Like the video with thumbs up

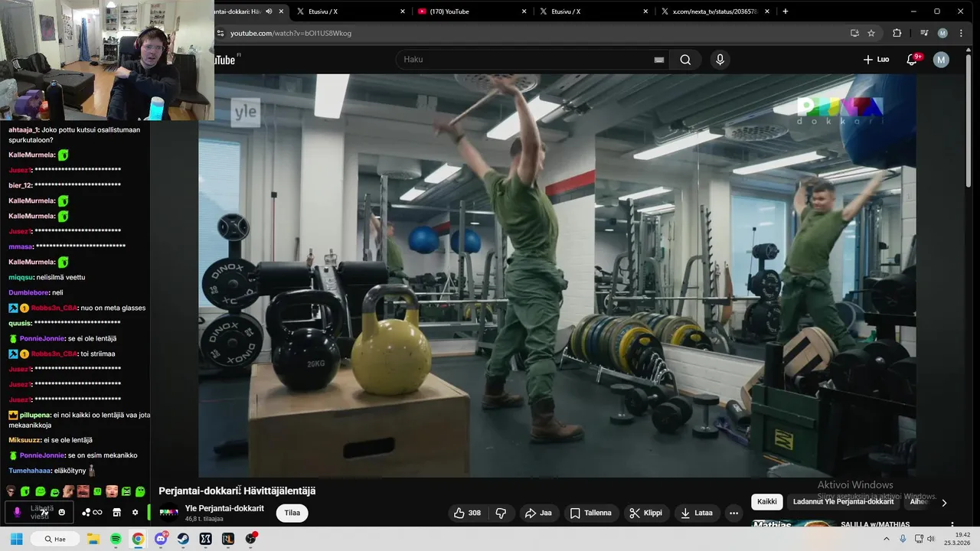coord(467,513)
